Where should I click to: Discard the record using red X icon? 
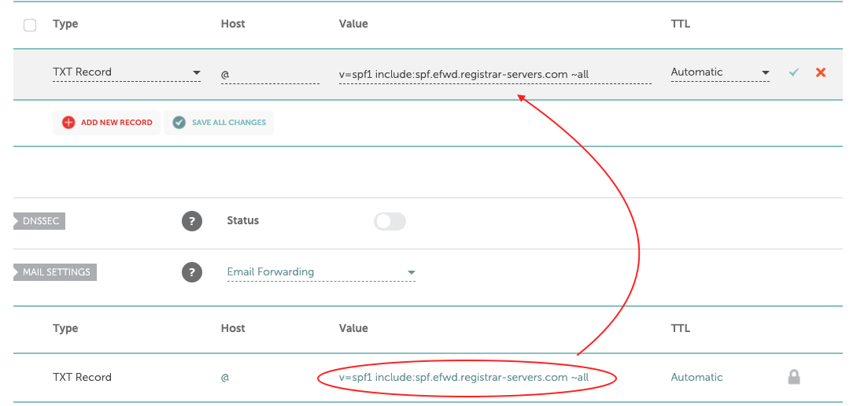[821, 72]
